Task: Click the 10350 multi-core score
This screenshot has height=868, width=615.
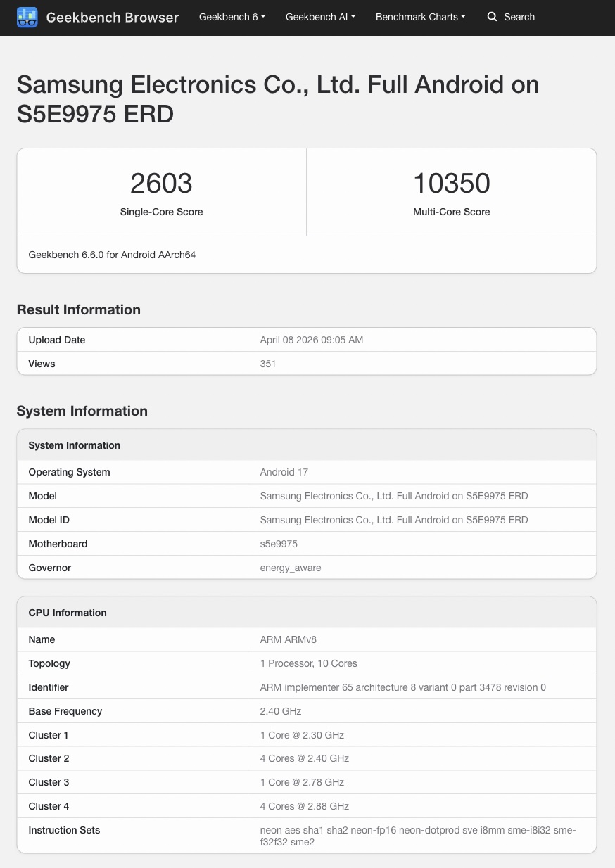Action: coord(451,184)
